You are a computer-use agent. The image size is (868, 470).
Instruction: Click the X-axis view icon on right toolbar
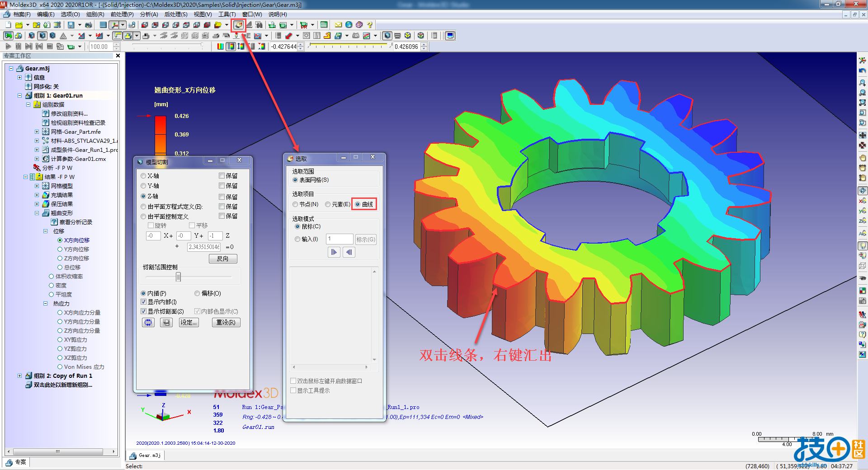coord(863,201)
